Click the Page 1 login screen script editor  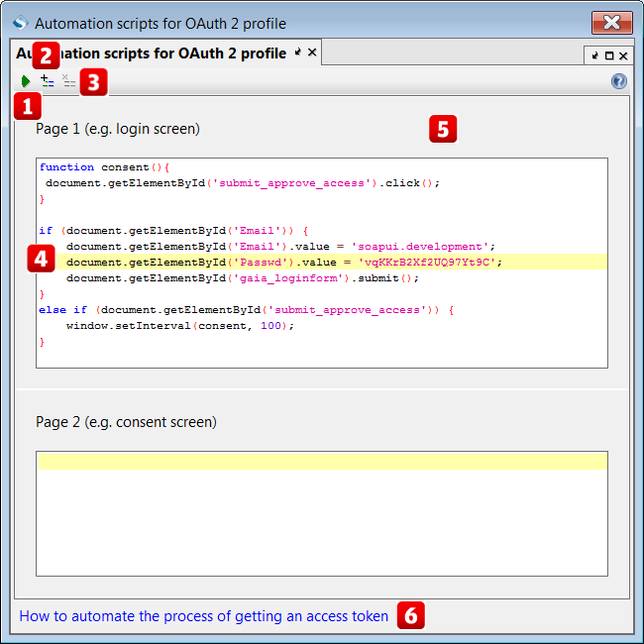(322, 263)
